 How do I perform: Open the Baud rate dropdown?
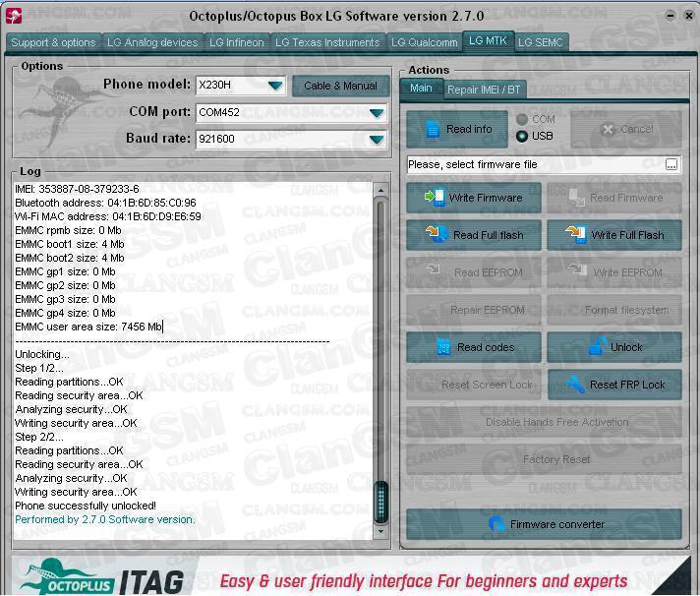click(x=377, y=140)
